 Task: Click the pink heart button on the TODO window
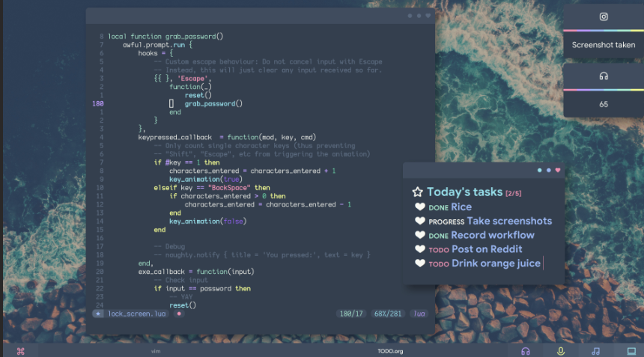pyautogui.click(x=558, y=170)
